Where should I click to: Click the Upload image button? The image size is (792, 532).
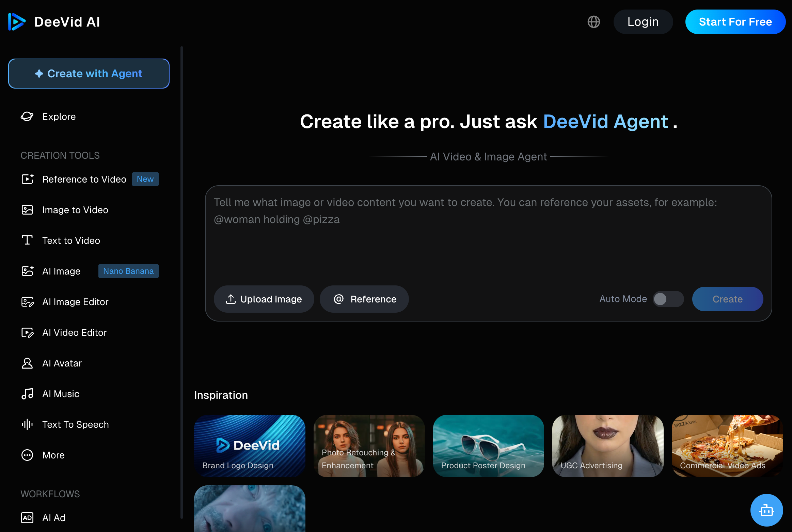pos(264,299)
